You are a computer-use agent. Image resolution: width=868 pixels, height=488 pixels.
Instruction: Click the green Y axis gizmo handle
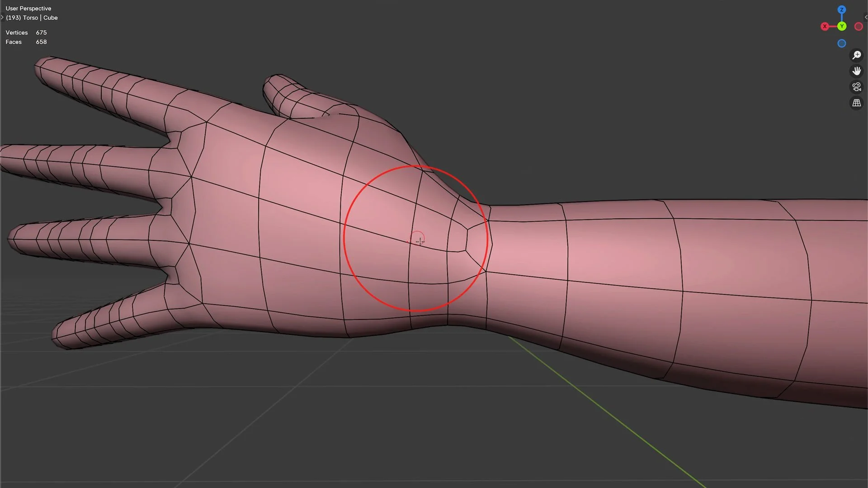[x=841, y=27]
